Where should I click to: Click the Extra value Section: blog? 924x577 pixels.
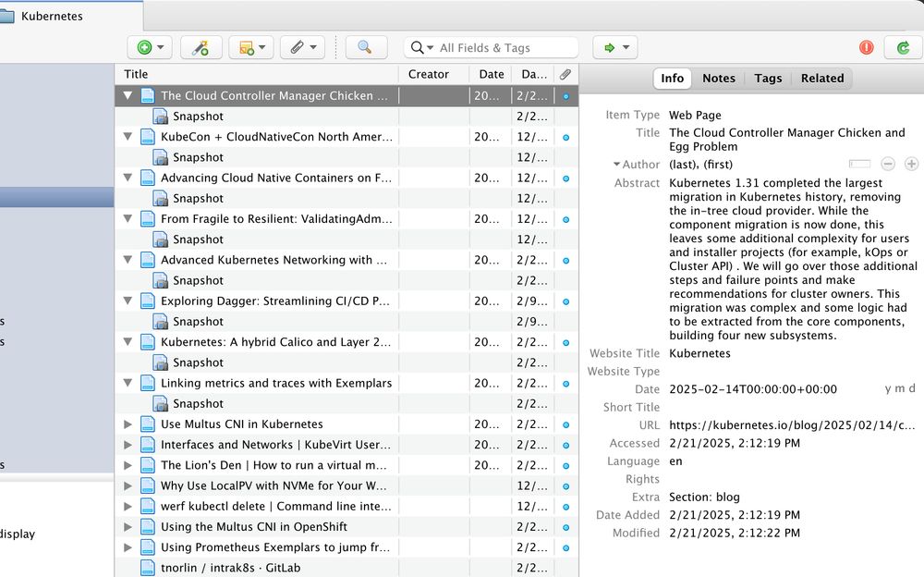point(704,497)
